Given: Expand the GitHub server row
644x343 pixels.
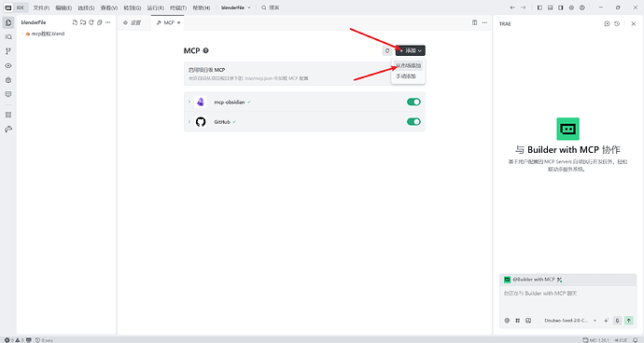Looking at the screenshot, I should pos(189,122).
